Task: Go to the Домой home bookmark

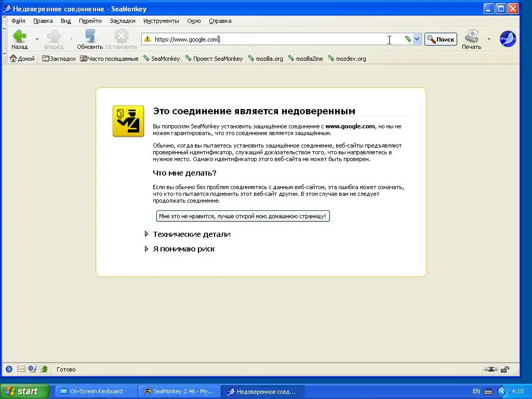Action: pyautogui.click(x=22, y=59)
